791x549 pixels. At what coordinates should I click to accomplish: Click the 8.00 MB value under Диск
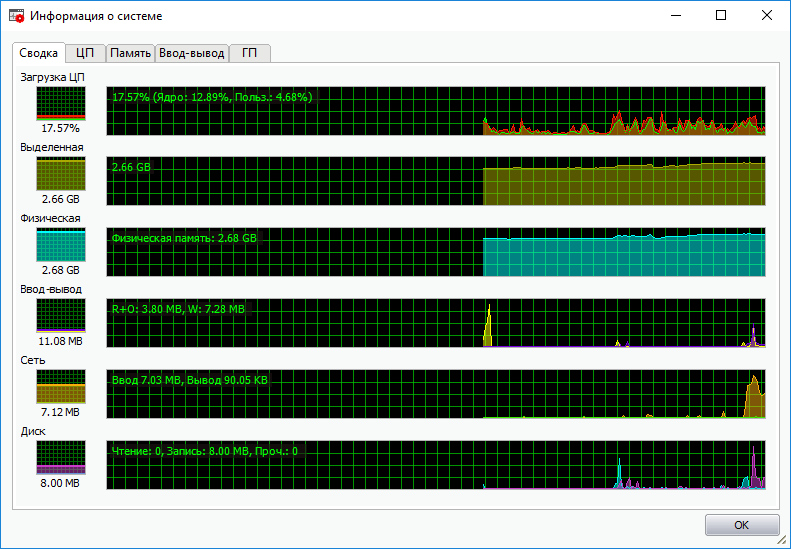(x=61, y=483)
